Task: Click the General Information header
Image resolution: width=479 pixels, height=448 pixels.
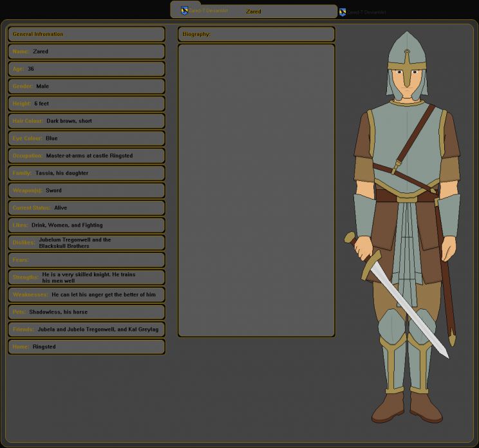Action: pyautogui.click(x=86, y=34)
